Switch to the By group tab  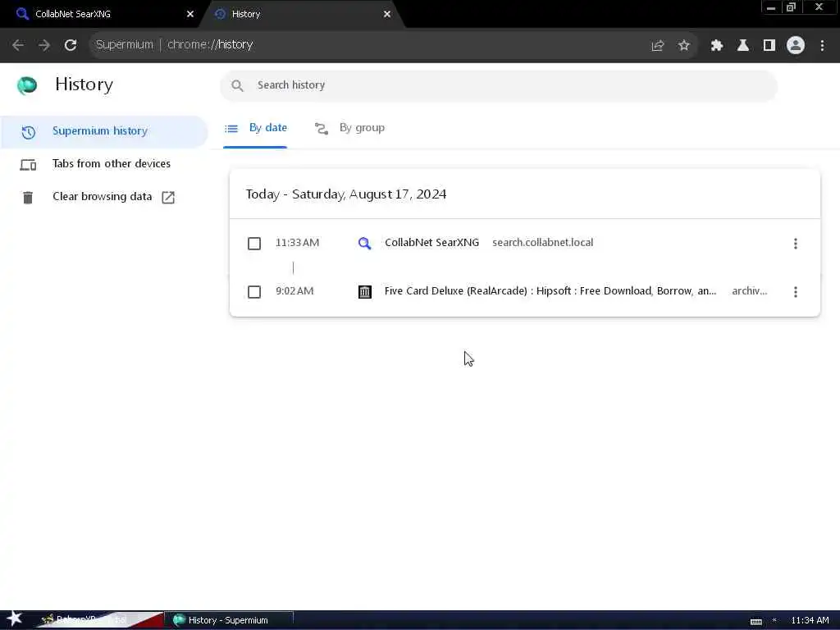click(349, 128)
